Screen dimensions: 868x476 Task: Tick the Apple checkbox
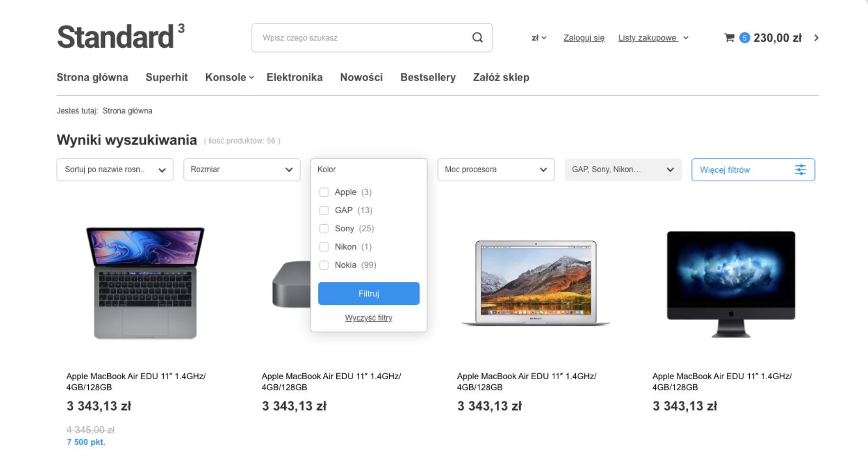(x=324, y=192)
